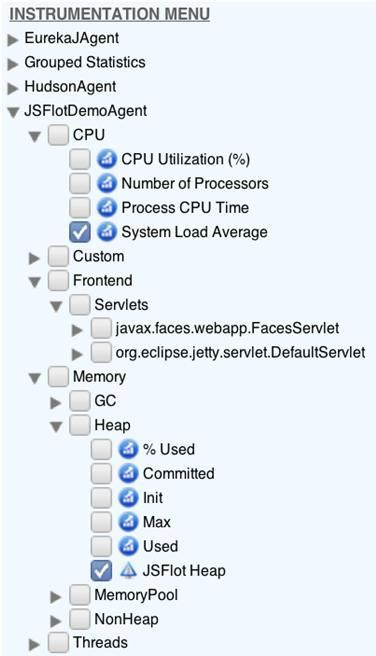The height and width of the screenshot is (656, 376).
Task: Check the Init heap checkbox
Action: pos(101,498)
